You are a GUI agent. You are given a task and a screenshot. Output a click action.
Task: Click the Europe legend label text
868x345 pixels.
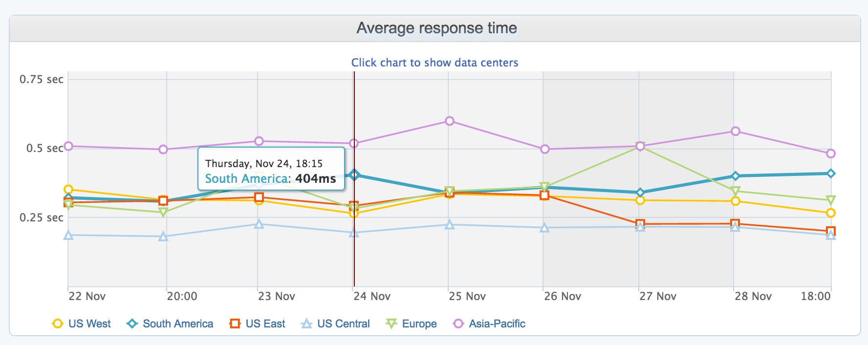coord(419,323)
